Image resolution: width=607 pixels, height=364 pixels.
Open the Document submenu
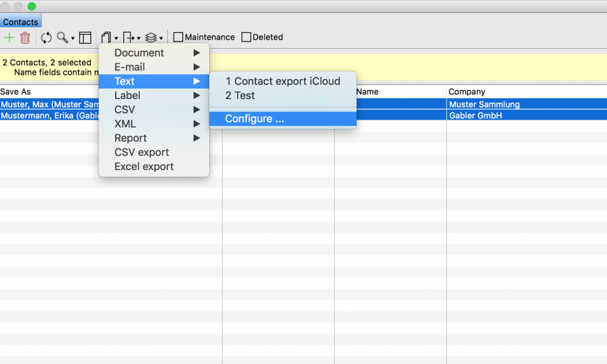pyautogui.click(x=154, y=53)
